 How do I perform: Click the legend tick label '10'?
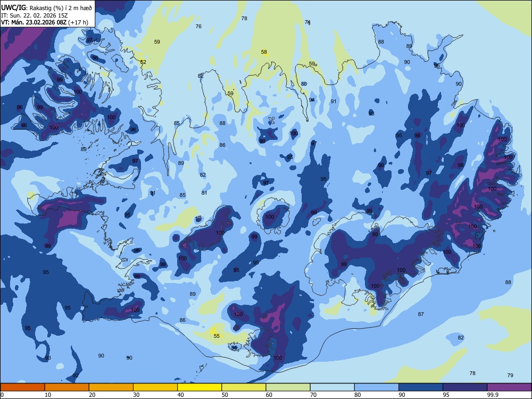[48, 395]
